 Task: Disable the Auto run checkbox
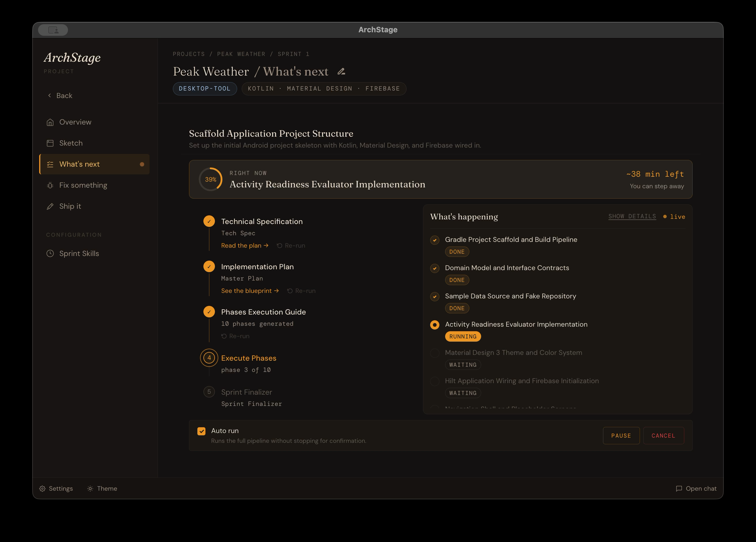[201, 431]
